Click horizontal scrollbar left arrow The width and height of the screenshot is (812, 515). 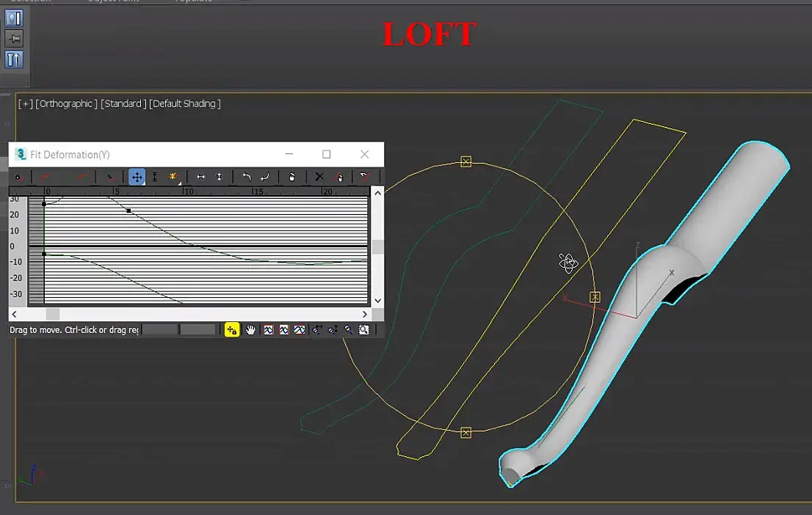click(15, 314)
